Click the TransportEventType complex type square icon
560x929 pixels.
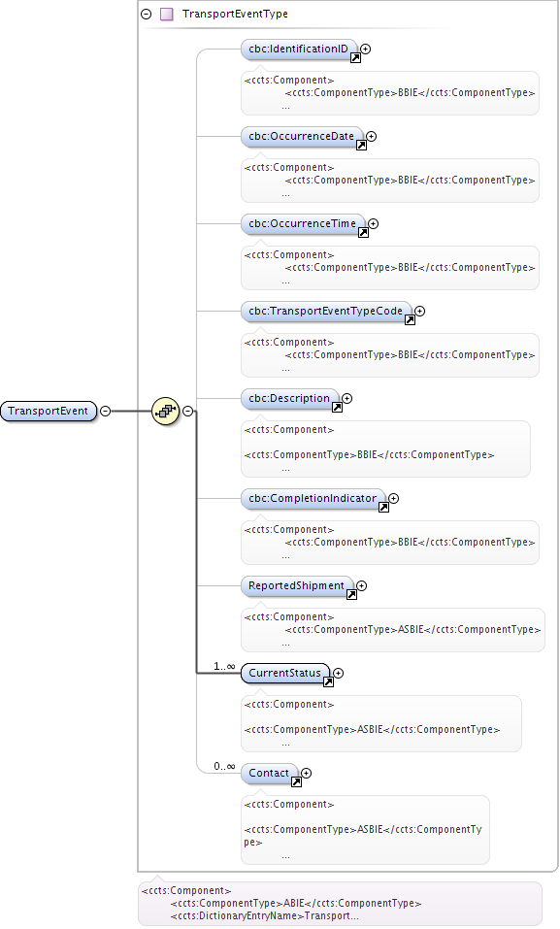point(167,15)
